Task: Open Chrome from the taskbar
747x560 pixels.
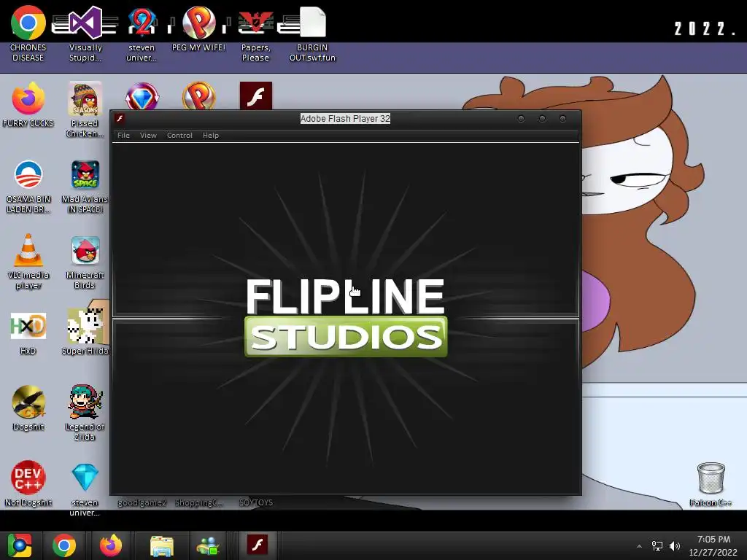Action: (x=64, y=545)
